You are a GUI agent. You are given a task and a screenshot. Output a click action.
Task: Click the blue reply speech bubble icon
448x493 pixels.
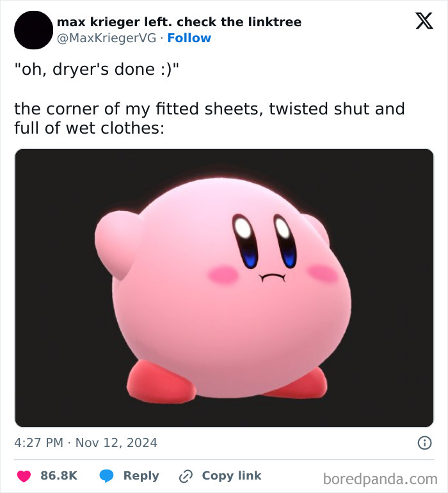(107, 476)
